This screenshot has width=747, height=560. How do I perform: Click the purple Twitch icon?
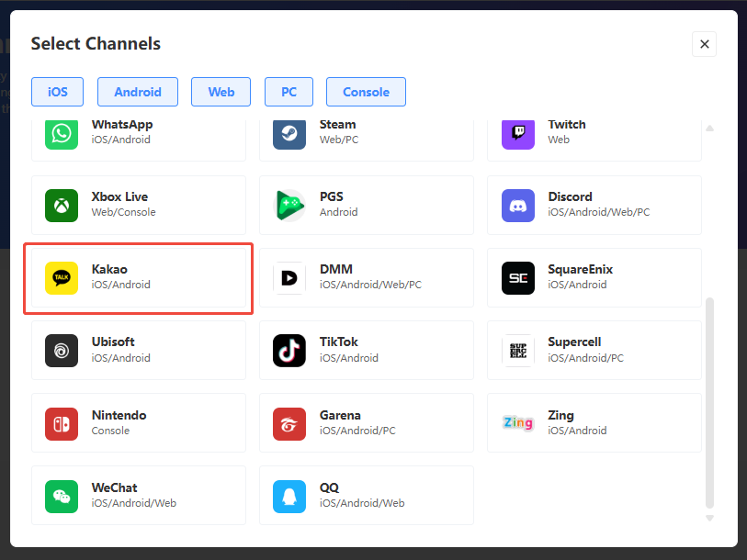pos(517,134)
